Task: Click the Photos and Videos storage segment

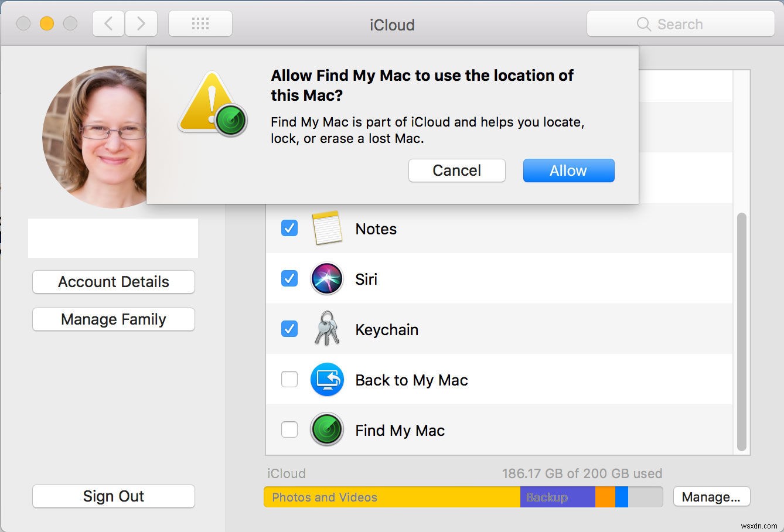Action: pyautogui.click(x=391, y=497)
